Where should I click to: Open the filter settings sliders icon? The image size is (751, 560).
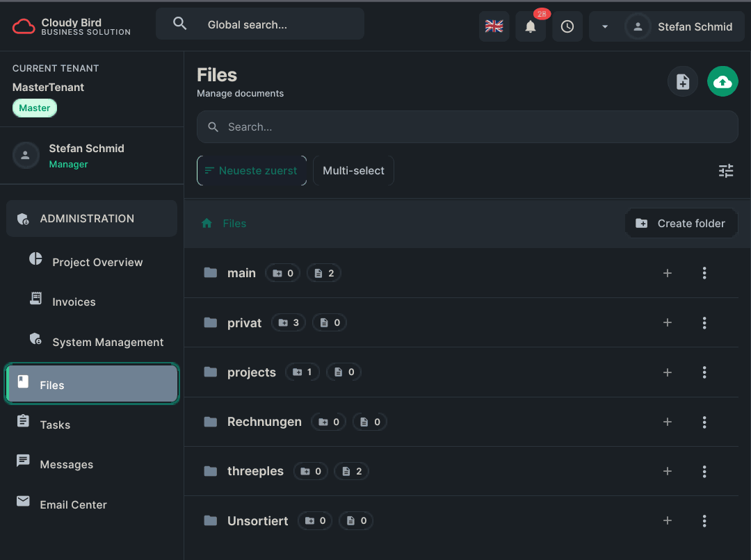coord(726,170)
